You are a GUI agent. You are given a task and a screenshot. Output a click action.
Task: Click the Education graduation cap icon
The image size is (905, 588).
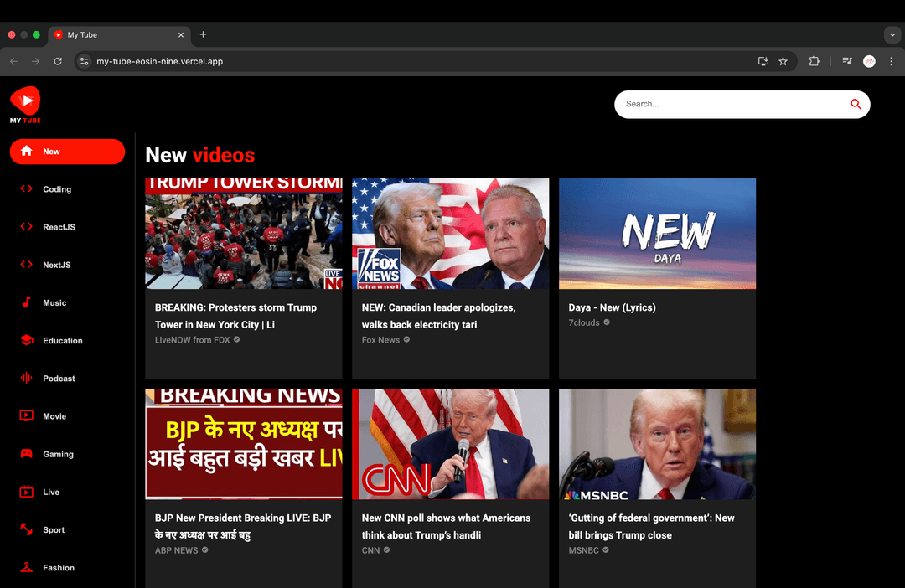27,340
